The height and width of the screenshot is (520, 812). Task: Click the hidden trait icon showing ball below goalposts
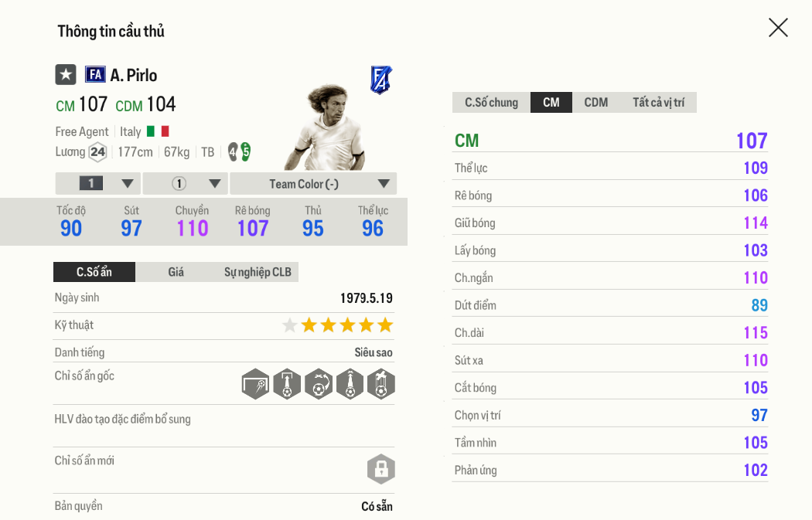(287, 384)
